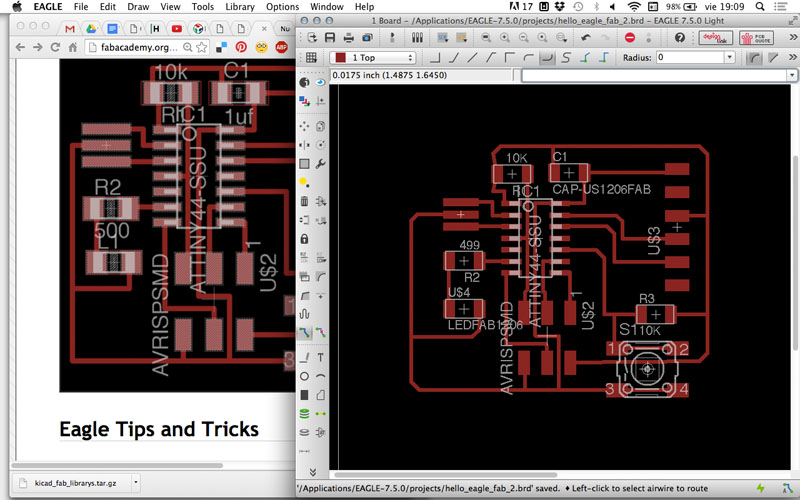Select the Info tool

click(304, 82)
